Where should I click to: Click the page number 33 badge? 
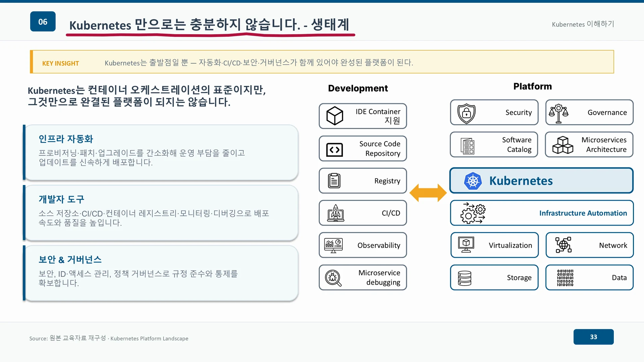click(593, 337)
